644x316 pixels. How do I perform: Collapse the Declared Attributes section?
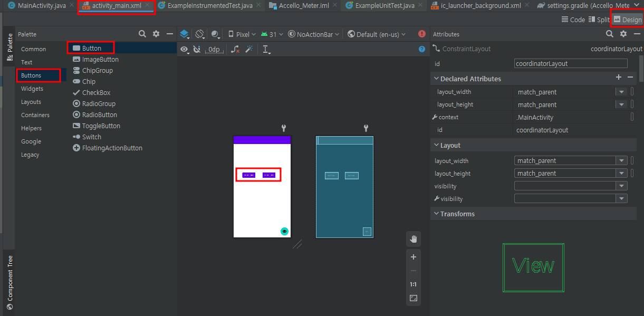point(436,79)
